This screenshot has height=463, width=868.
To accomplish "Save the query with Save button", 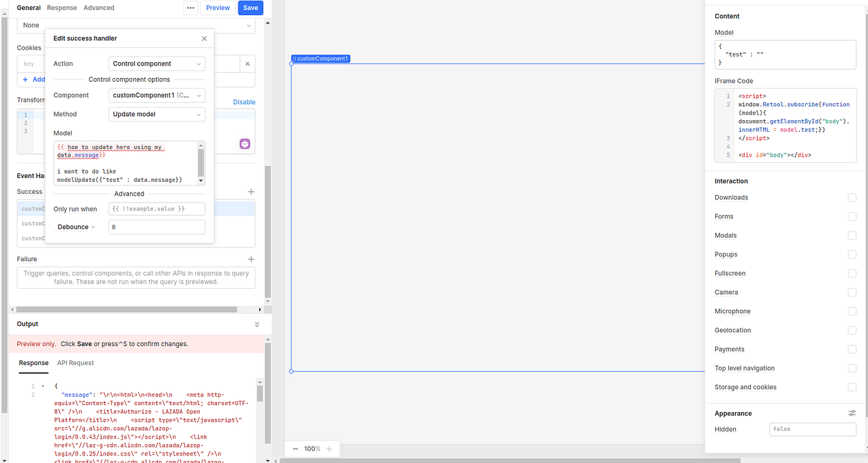I will (x=250, y=8).
